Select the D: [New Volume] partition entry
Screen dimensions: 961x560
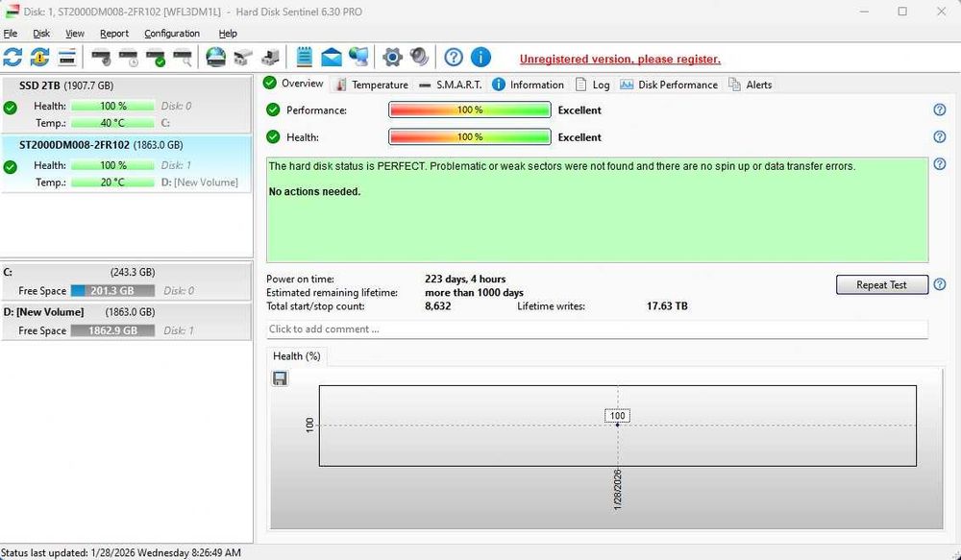point(126,321)
